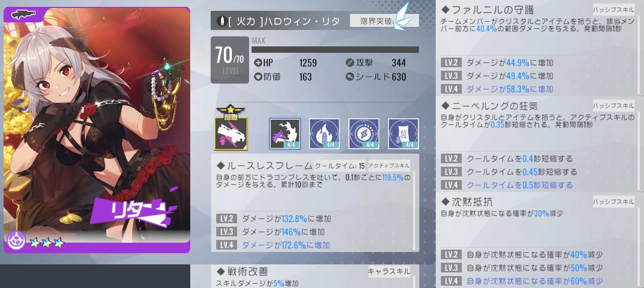
Task: Click the bullet firepower class icon
Action: click(222, 21)
